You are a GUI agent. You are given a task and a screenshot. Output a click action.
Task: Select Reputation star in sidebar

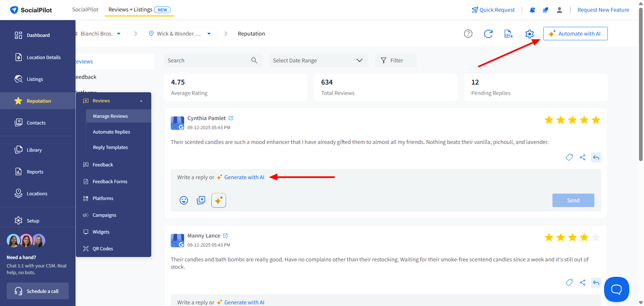coord(18,101)
